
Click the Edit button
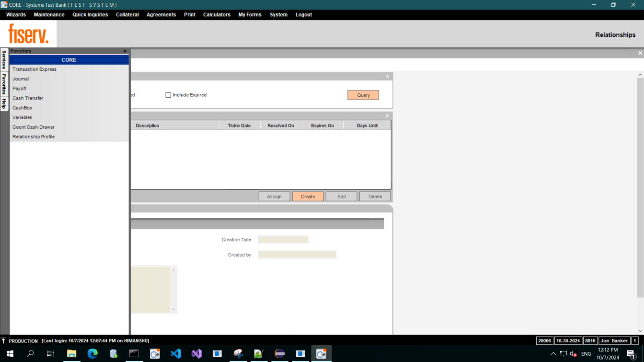coord(341,197)
